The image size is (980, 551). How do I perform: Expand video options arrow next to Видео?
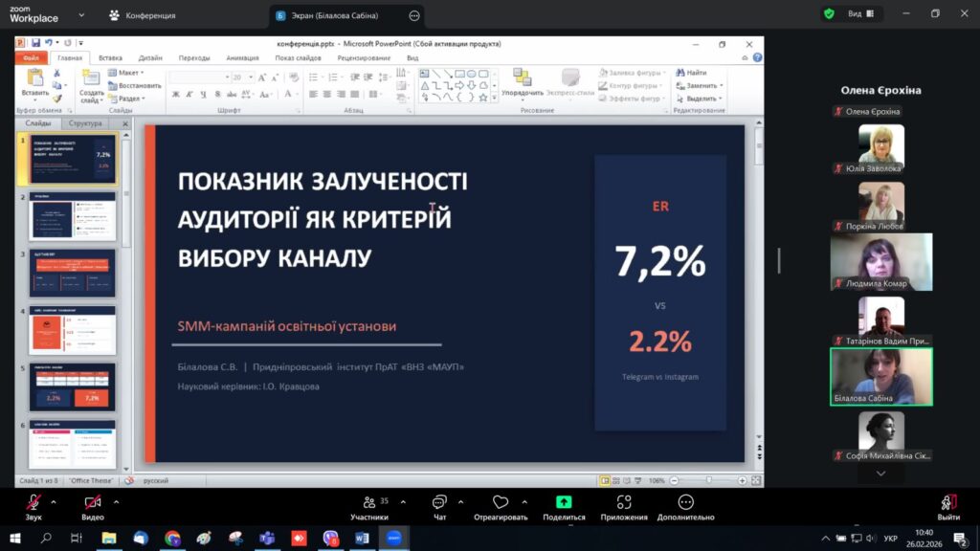(x=116, y=501)
